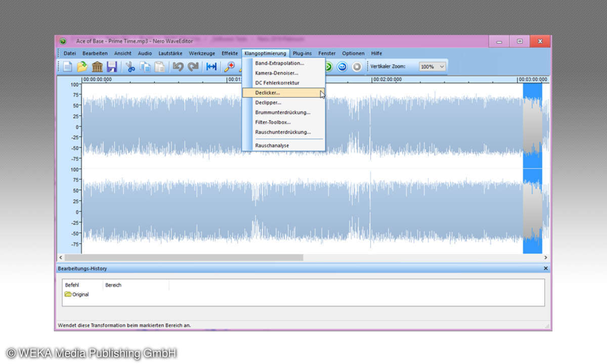The width and height of the screenshot is (607, 364).
Task: Choose Kamera-Denoiser... from the menu
Action: (284, 73)
